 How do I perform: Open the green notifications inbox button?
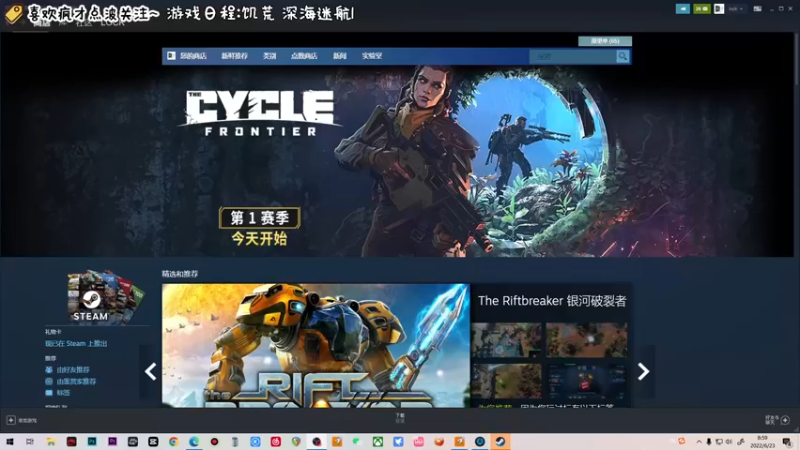point(702,9)
